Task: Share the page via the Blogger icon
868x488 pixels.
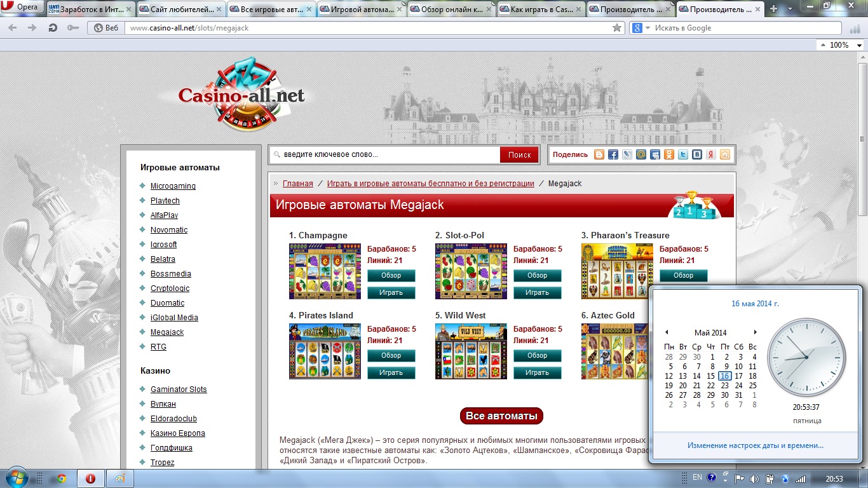Action: point(599,154)
